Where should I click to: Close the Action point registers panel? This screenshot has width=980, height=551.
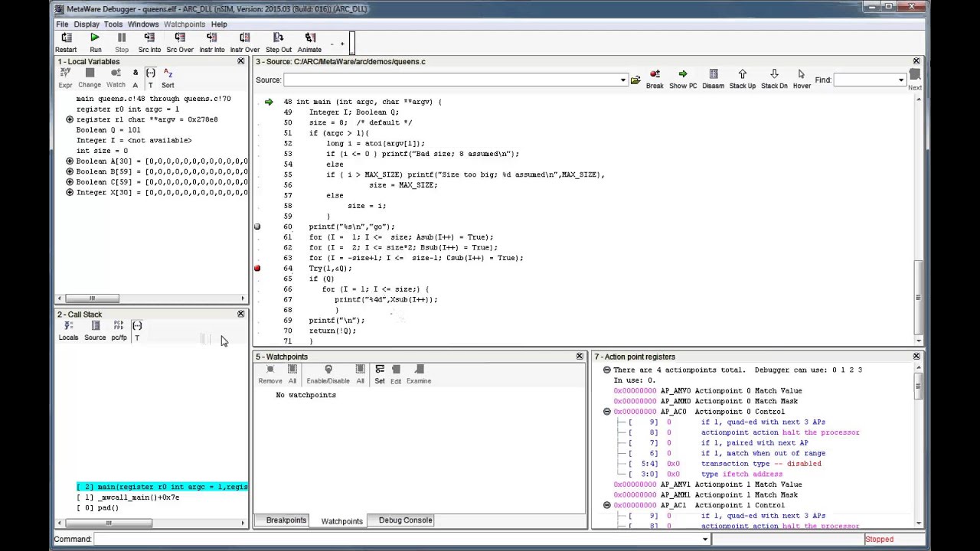tap(916, 357)
